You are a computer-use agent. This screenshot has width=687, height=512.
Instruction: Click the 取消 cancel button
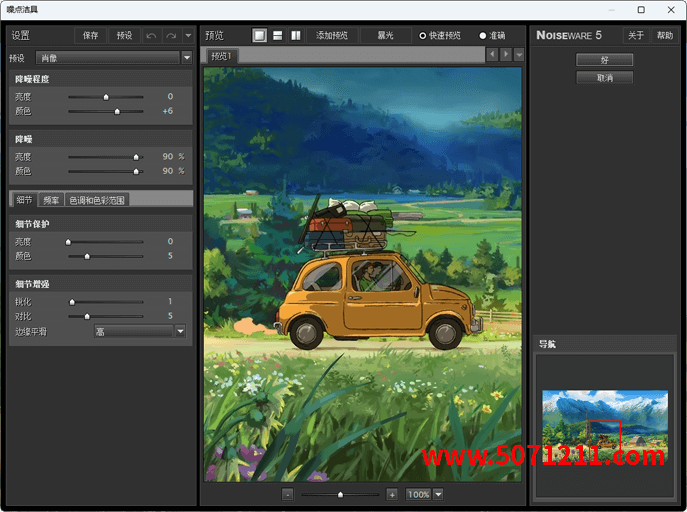(x=604, y=77)
